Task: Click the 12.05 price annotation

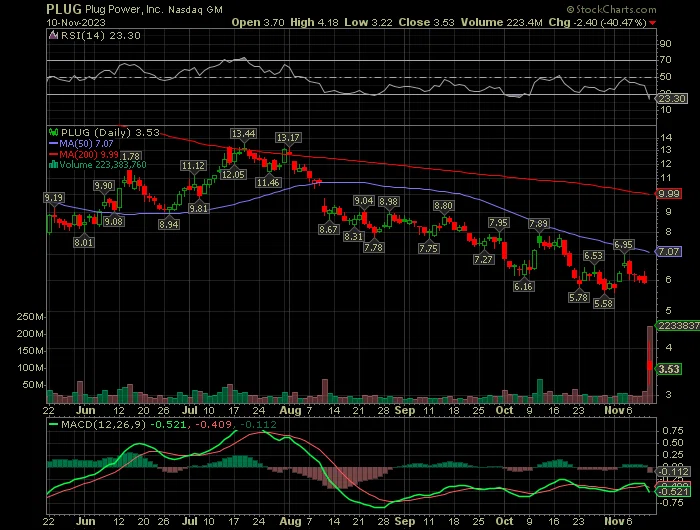Action: coord(233,175)
